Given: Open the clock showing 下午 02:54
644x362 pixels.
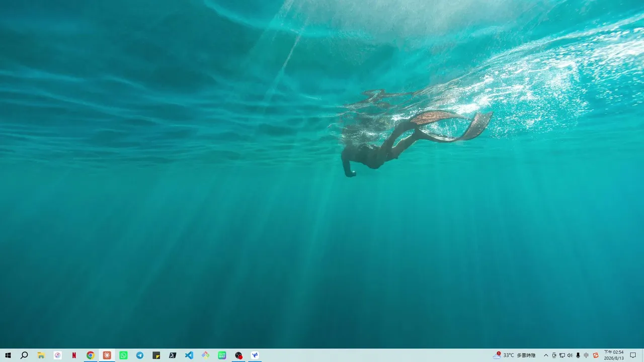Looking at the screenshot, I should tap(614, 355).
